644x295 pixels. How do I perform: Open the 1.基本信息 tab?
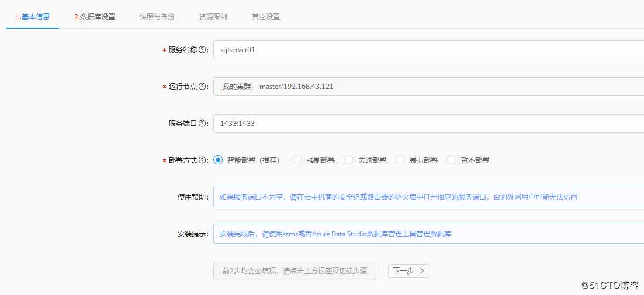[x=33, y=17]
